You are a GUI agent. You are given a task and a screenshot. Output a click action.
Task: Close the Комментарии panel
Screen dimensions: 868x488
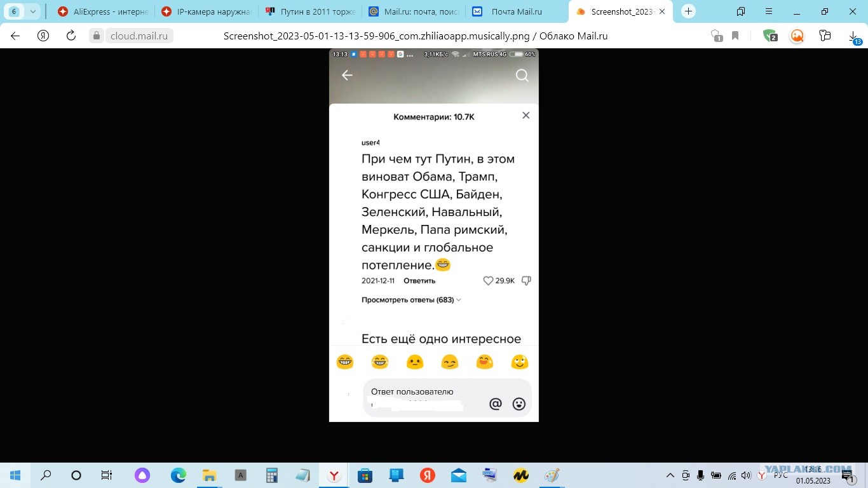coord(526,115)
